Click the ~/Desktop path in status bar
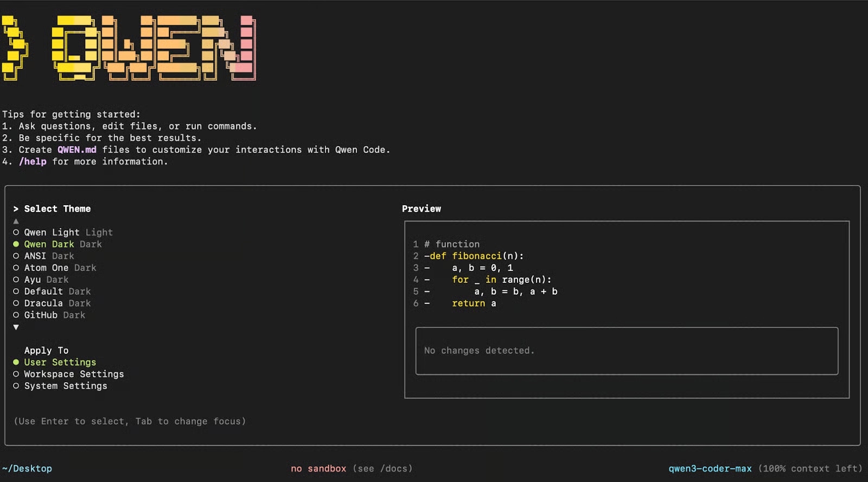The image size is (868, 482). 27,468
